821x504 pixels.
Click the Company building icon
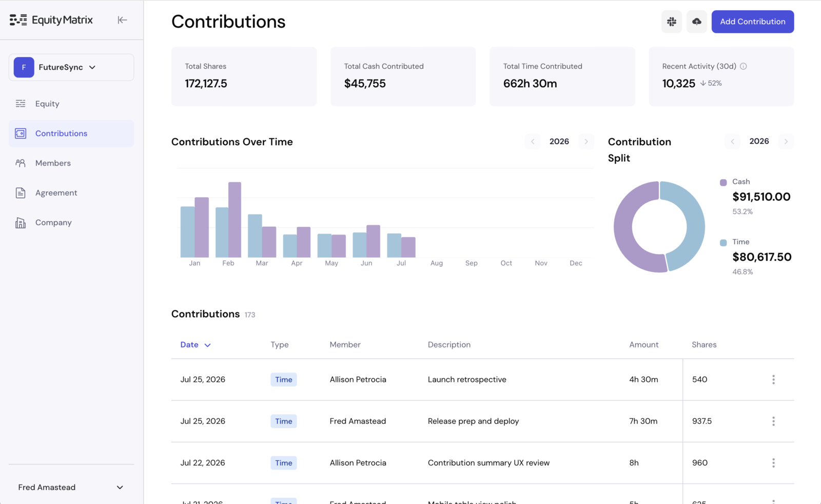pos(21,223)
